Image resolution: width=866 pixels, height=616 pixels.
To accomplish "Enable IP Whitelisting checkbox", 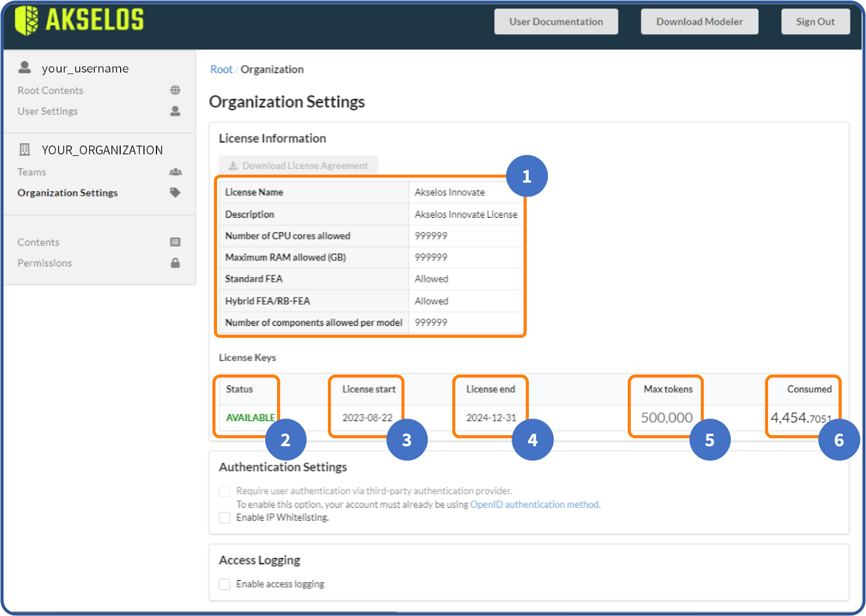I will pos(225,517).
